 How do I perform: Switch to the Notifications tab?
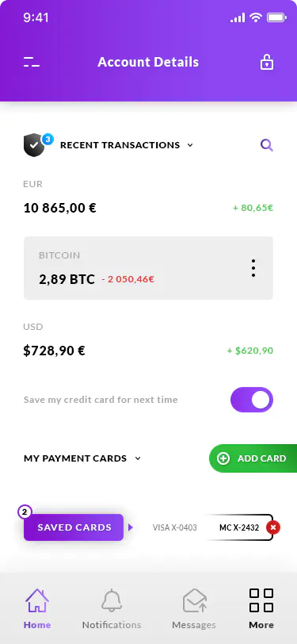click(112, 609)
